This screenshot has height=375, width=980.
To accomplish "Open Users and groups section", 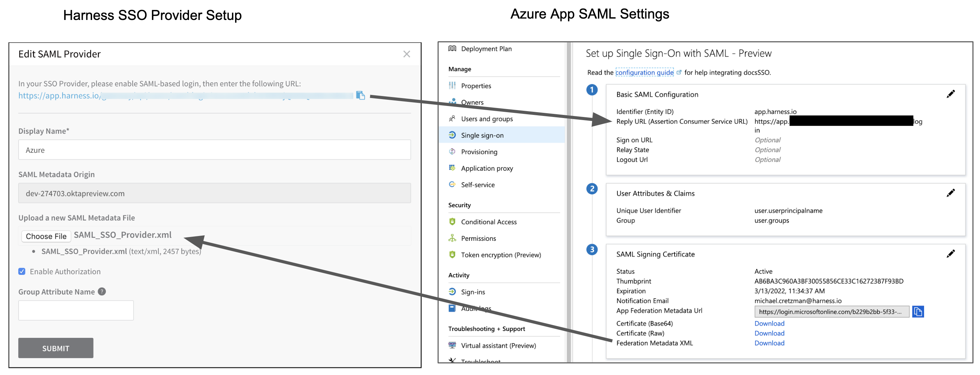I will tap(487, 119).
